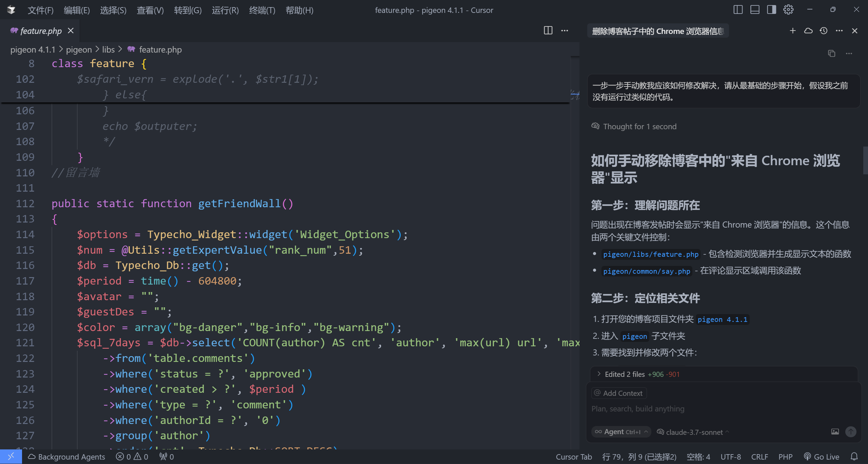Viewport: 868px width, 464px height.
Task: Open notifications bell icon
Action: [854, 457]
